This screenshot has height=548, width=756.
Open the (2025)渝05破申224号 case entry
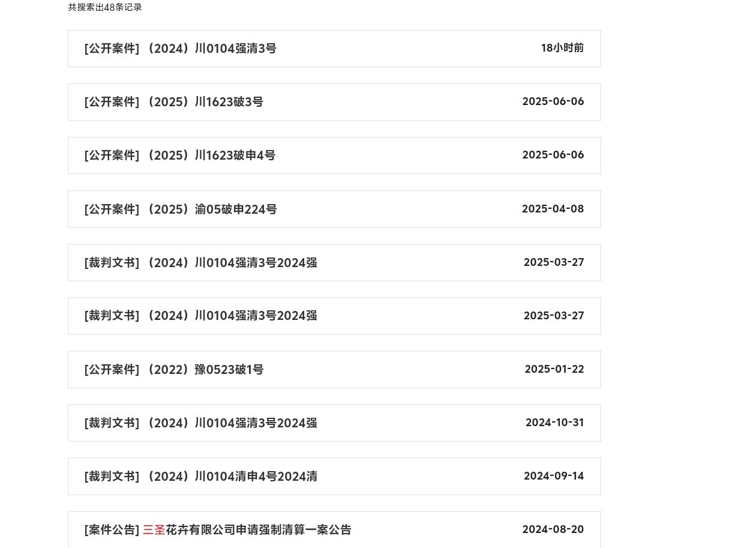pyautogui.click(x=334, y=209)
